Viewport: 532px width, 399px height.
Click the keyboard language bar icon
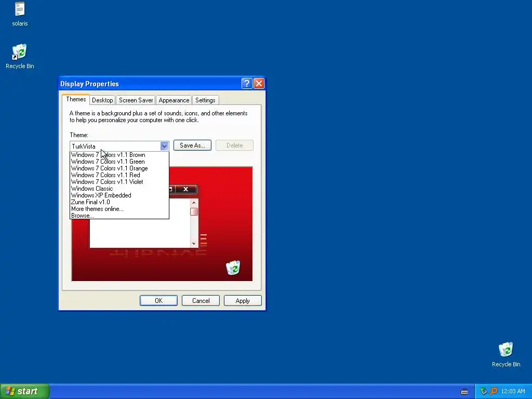pyautogui.click(x=464, y=392)
